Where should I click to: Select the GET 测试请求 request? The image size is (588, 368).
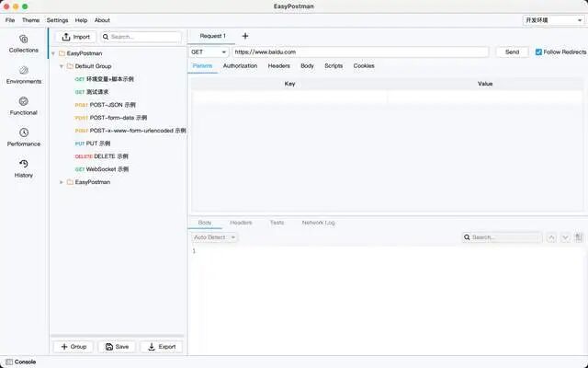point(92,92)
